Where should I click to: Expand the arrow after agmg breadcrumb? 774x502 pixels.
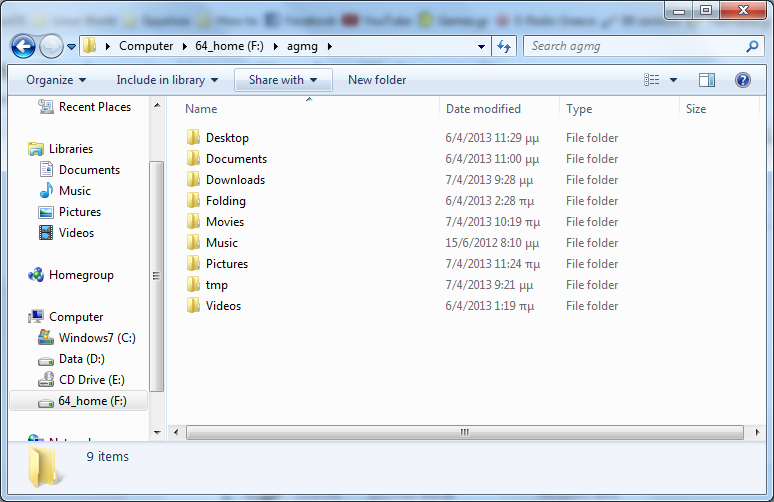point(330,46)
